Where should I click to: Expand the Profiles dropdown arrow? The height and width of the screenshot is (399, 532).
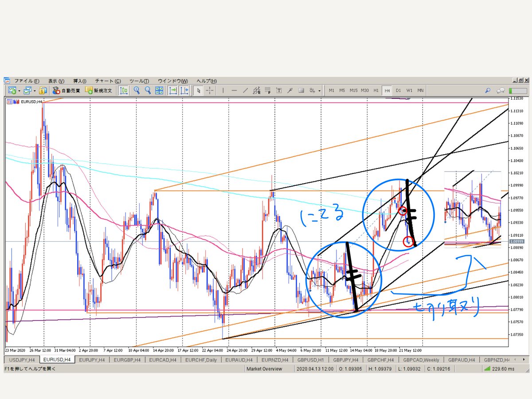34,91
